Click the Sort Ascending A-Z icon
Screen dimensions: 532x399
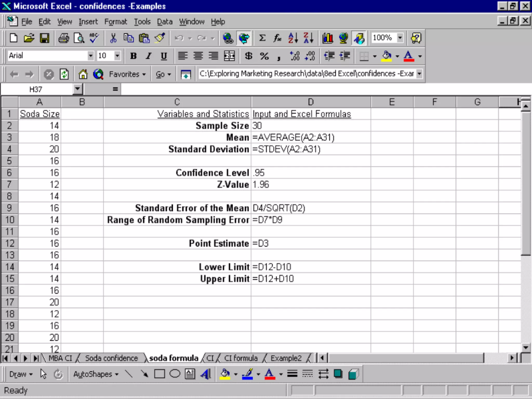coord(293,38)
